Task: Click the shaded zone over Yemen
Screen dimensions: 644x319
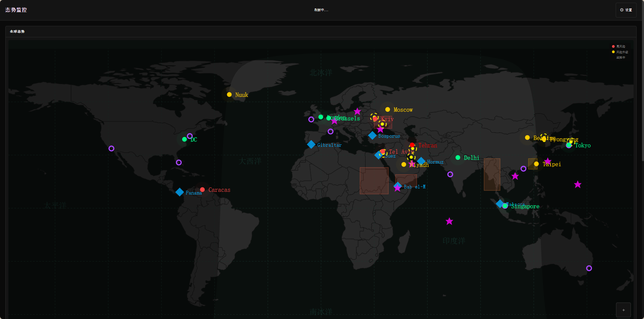Action: (x=406, y=180)
